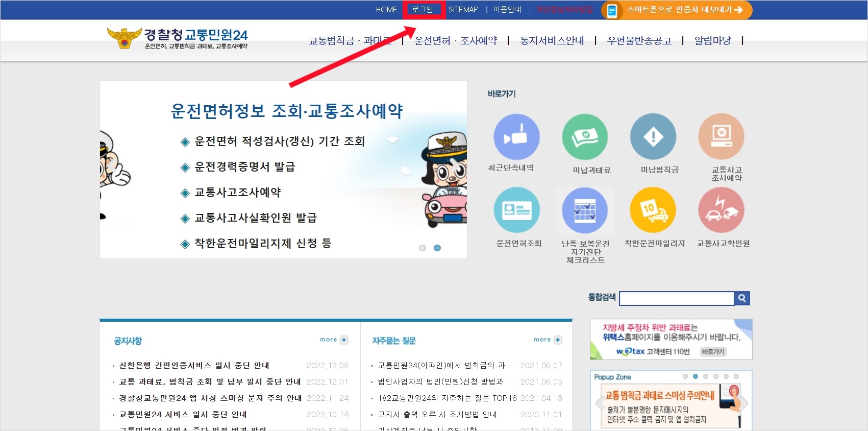Open the 운전면허·조사예약 menu

(456, 41)
